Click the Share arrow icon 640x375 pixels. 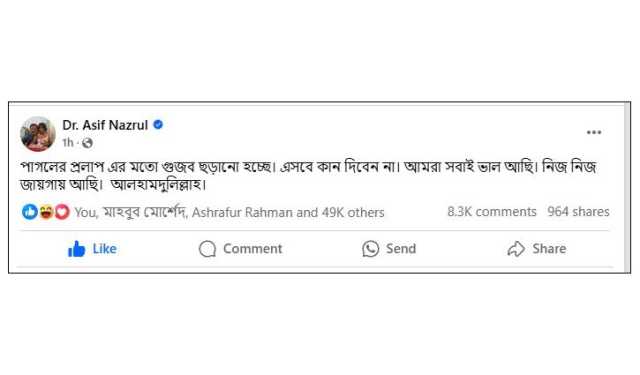pos(516,249)
